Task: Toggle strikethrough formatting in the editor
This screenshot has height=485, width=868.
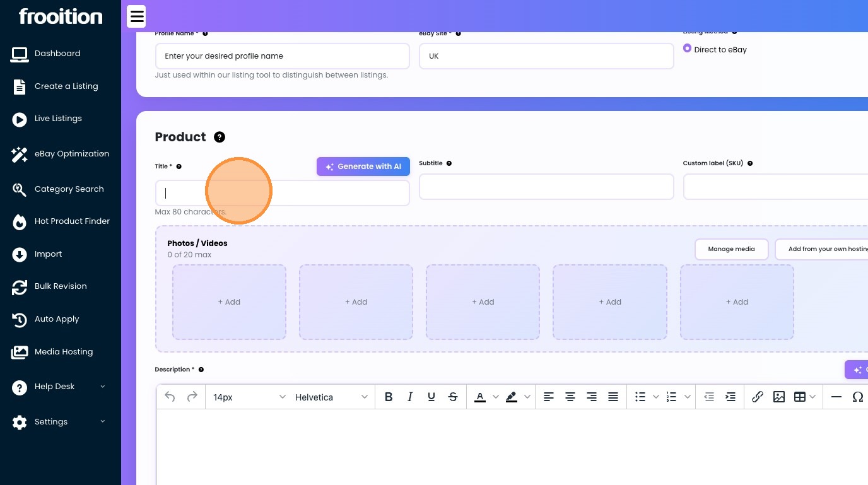Action: (453, 397)
